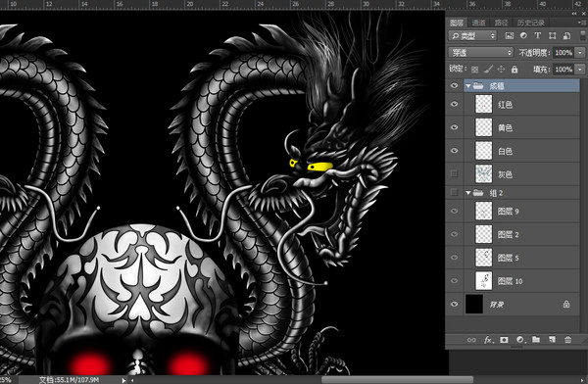
Task: Select the 图层 9 layer name
Action: coord(508,212)
